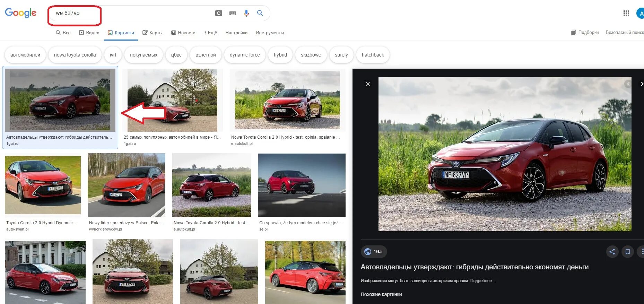Open Безопасный поиск settings
The width and height of the screenshot is (644, 304).
click(625, 32)
